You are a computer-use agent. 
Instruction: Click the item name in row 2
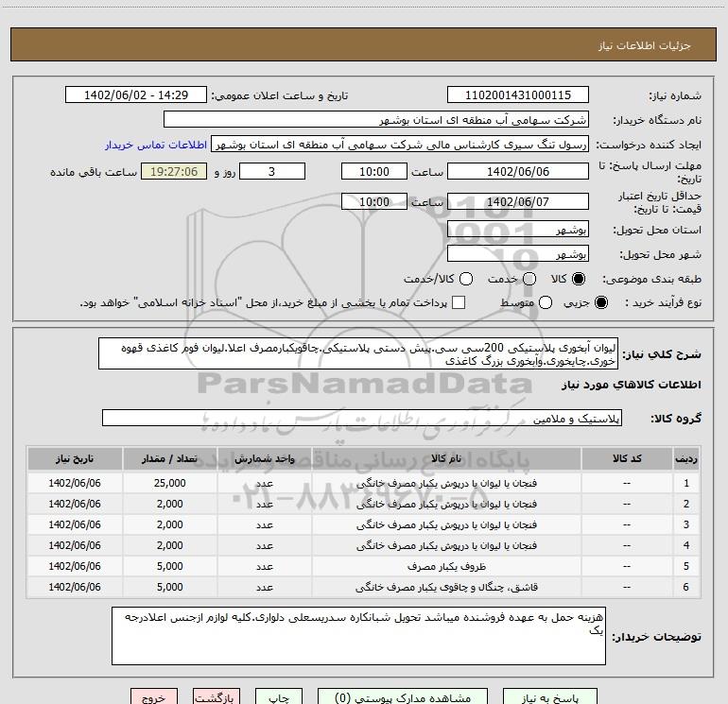pos(446,504)
